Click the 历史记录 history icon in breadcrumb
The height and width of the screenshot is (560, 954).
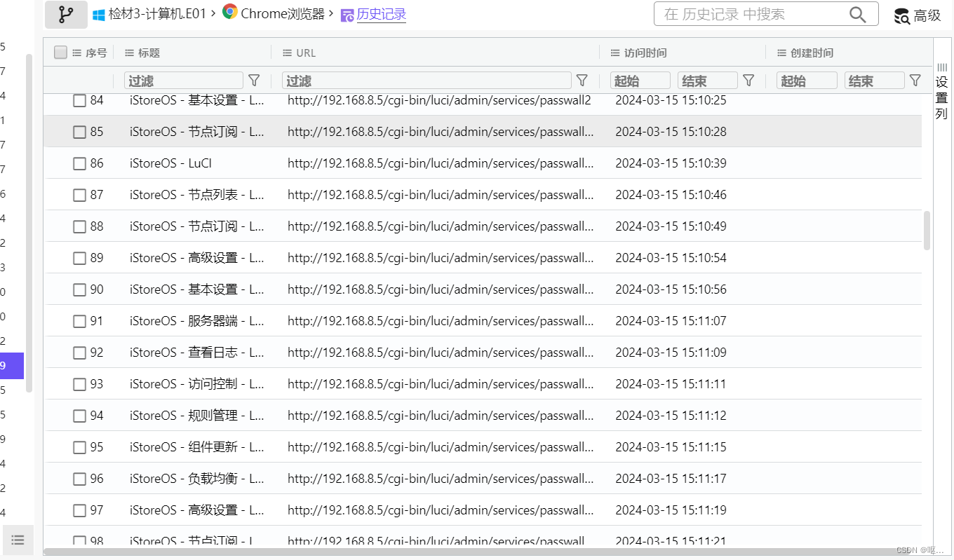click(347, 15)
